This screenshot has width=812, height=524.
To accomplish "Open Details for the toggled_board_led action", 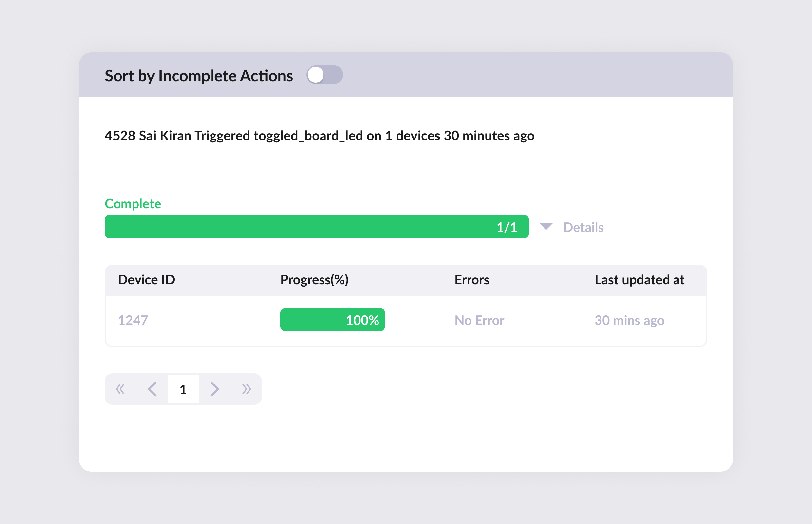I will 582,227.
